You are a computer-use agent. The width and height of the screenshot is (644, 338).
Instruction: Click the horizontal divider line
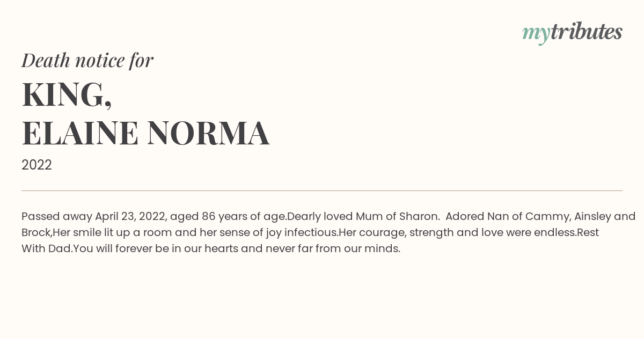pyautogui.click(x=322, y=190)
